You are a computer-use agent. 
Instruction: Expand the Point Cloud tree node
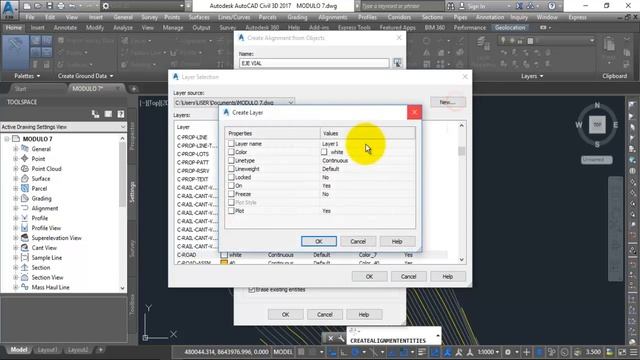click(16, 169)
